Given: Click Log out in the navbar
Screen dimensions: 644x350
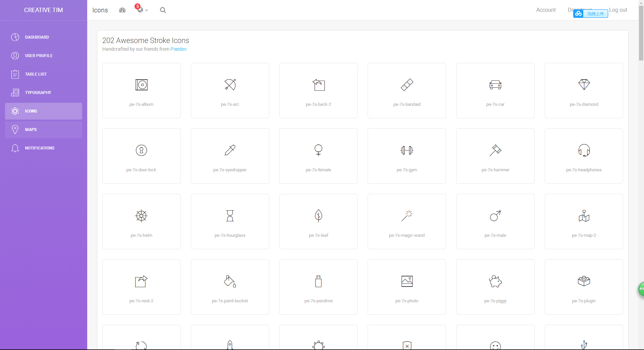Looking at the screenshot, I should [618, 10].
